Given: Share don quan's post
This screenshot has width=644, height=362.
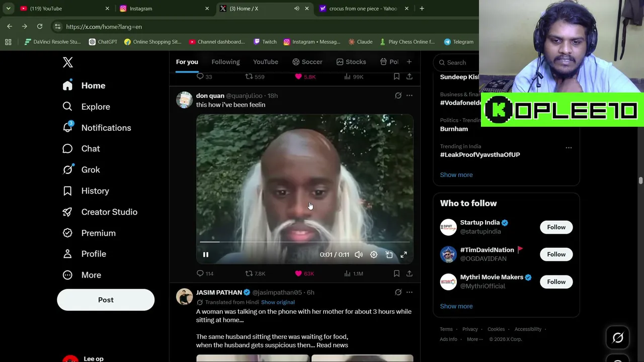Looking at the screenshot, I should pos(410,274).
